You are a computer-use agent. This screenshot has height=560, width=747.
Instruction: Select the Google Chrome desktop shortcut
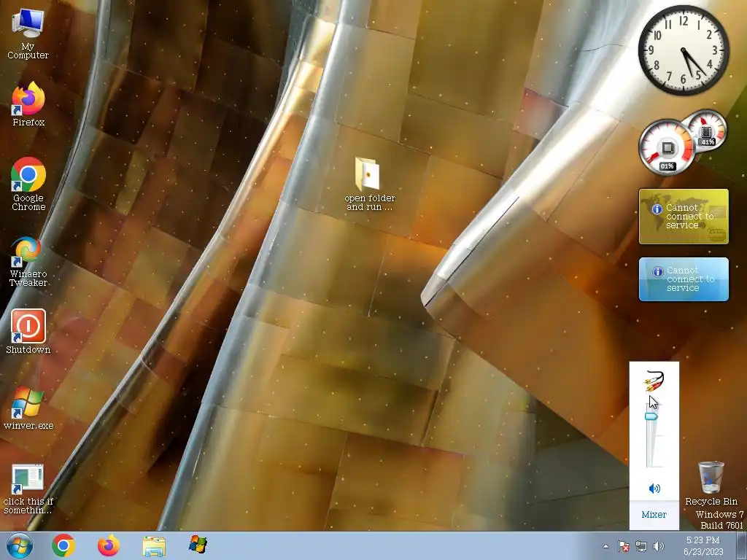28,184
